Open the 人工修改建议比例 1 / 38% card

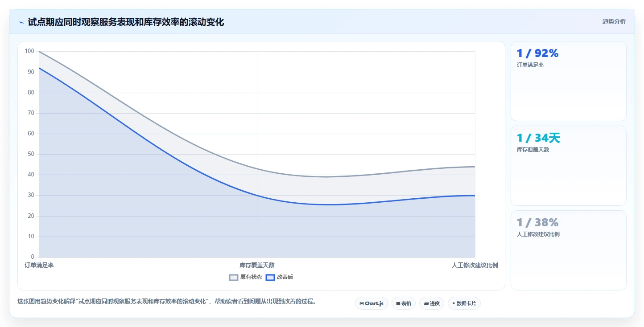568,250
